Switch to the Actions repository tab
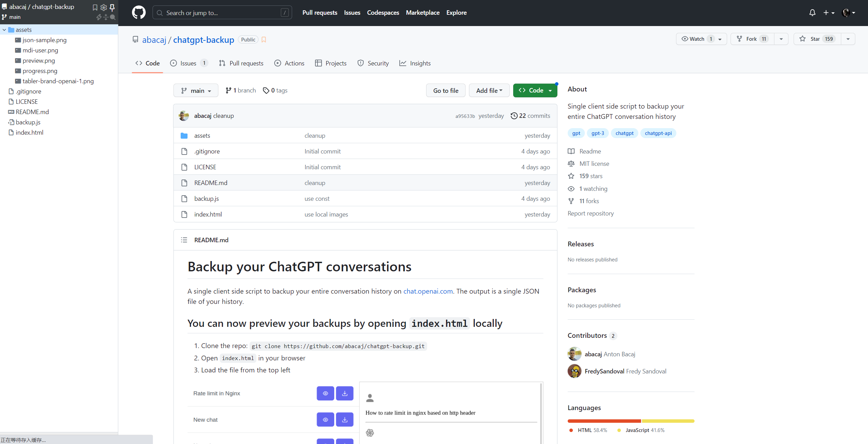The image size is (868, 444). [x=289, y=63]
